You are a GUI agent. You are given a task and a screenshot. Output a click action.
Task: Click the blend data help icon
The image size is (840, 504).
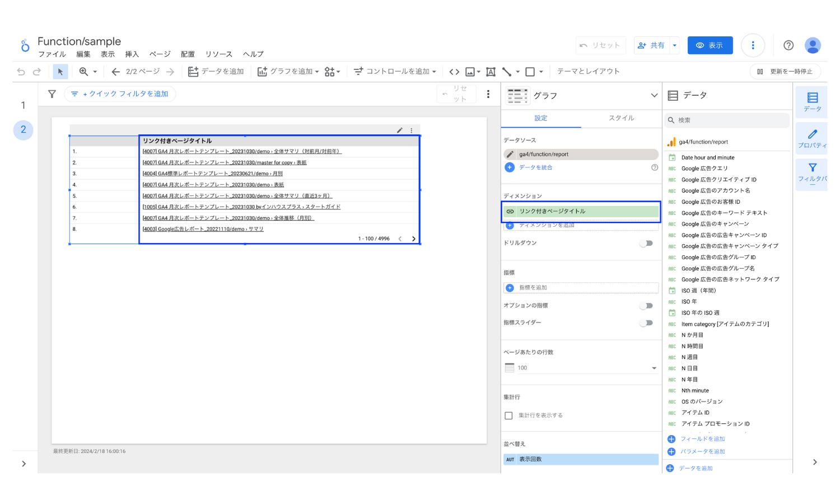click(655, 167)
